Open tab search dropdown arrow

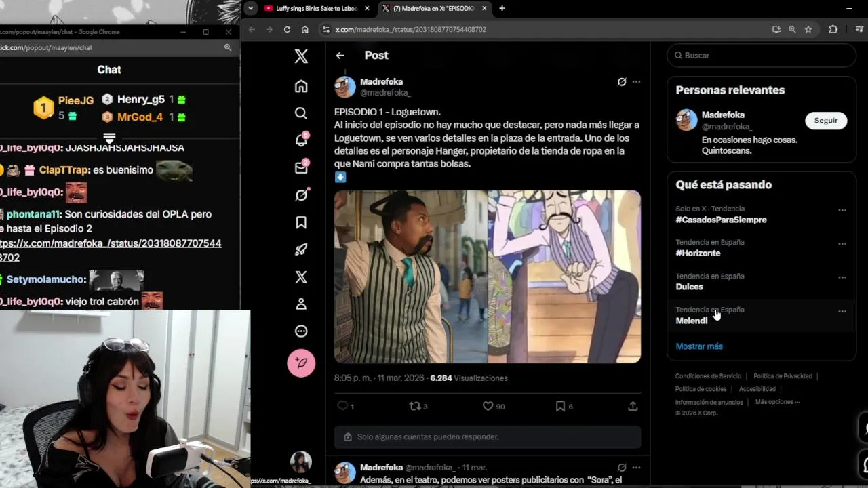pyautogui.click(x=251, y=8)
